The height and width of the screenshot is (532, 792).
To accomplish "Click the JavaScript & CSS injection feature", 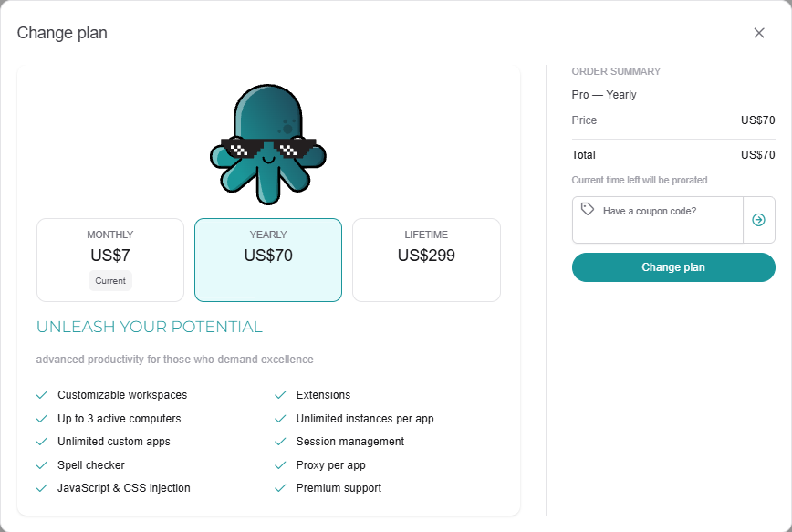I will click(x=124, y=488).
